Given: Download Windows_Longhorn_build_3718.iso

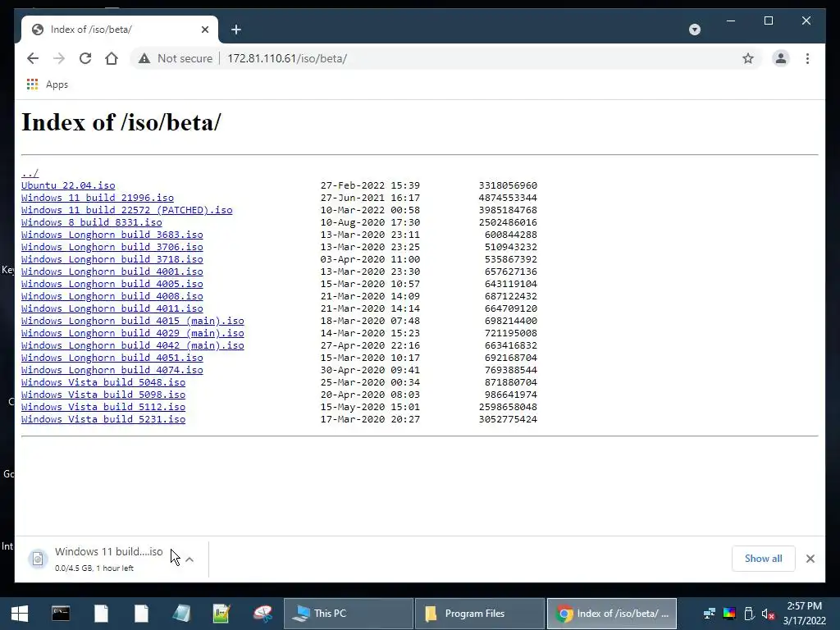Looking at the screenshot, I should point(112,259).
